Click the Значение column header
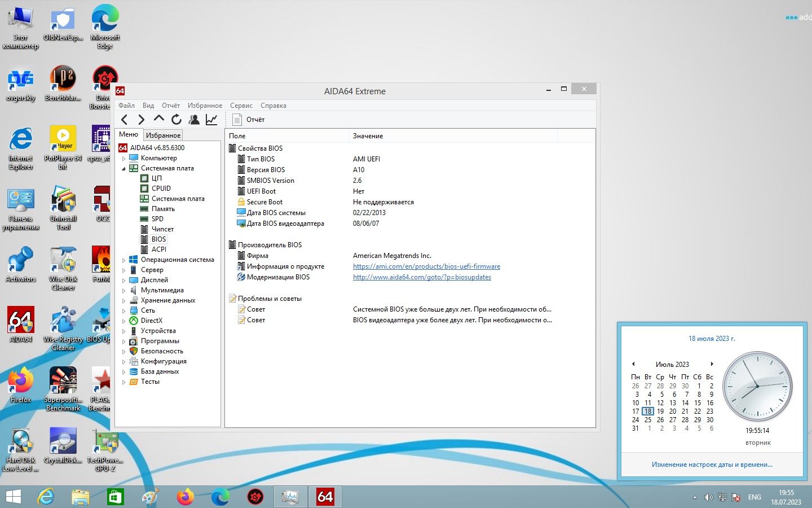The height and width of the screenshot is (508, 812). (x=453, y=136)
